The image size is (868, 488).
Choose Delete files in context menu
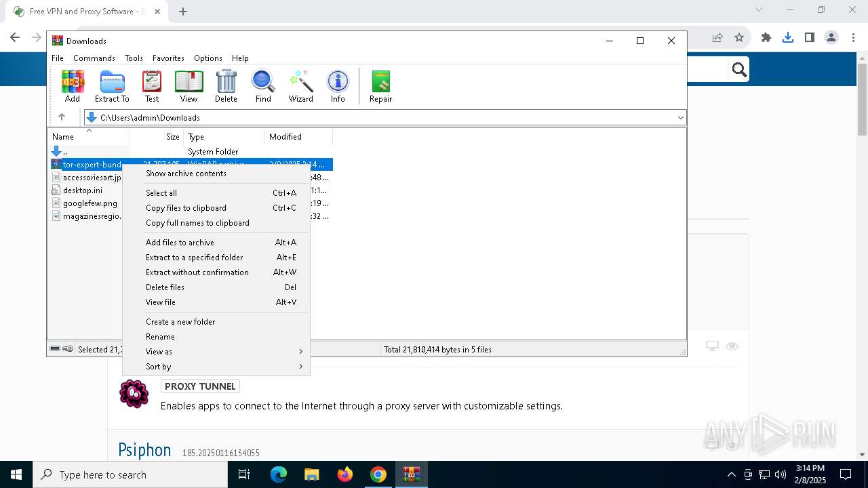tap(216, 287)
